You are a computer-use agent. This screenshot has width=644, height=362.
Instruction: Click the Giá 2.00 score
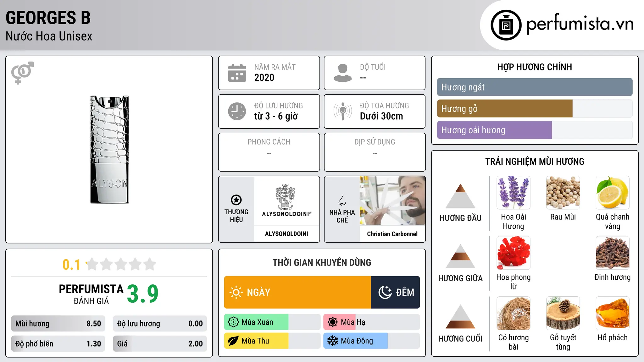[x=160, y=343]
